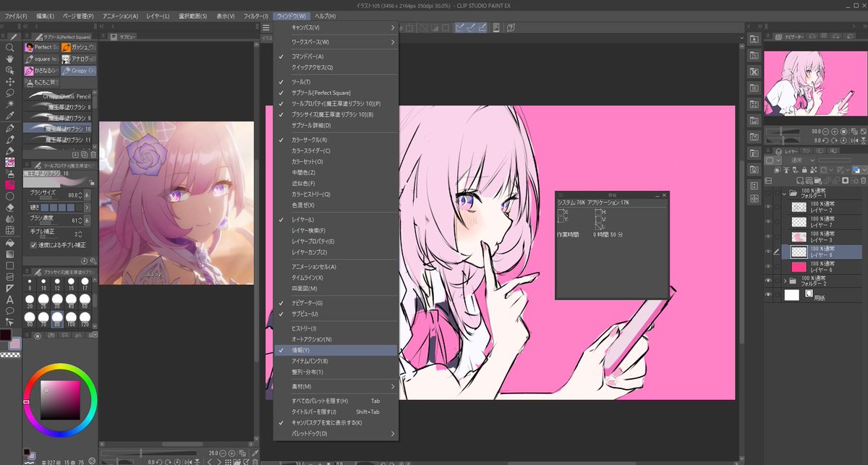Image resolution: width=868 pixels, height=465 pixels.
Task: Open the レイヤー(L) menu
Action: tap(157, 16)
